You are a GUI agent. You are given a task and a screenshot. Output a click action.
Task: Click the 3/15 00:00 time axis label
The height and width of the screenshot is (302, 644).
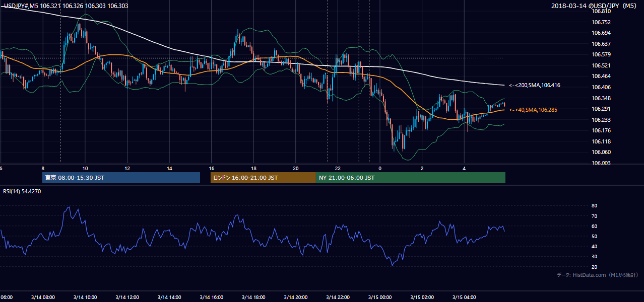(380, 297)
